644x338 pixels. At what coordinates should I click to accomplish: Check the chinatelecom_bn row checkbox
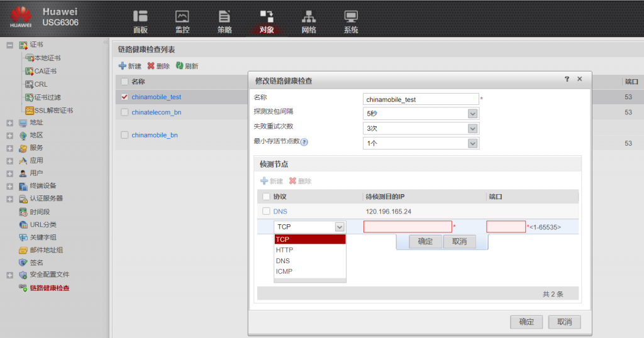tap(125, 112)
